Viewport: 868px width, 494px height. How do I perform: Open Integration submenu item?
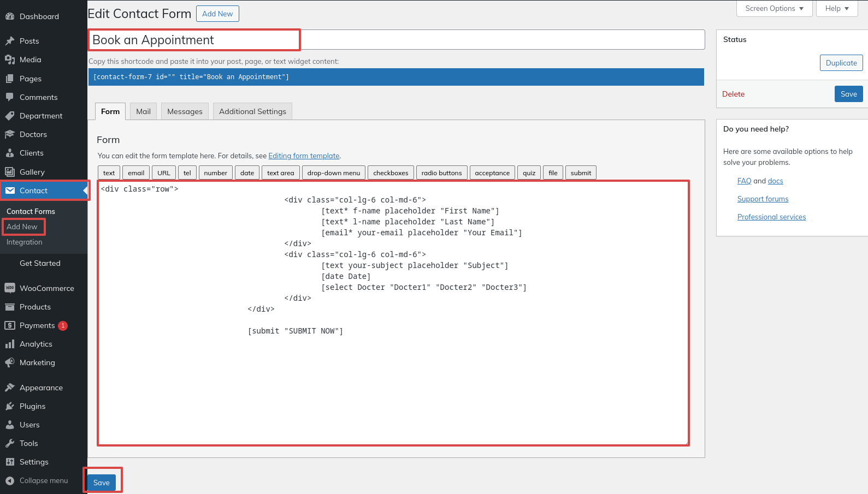24,242
